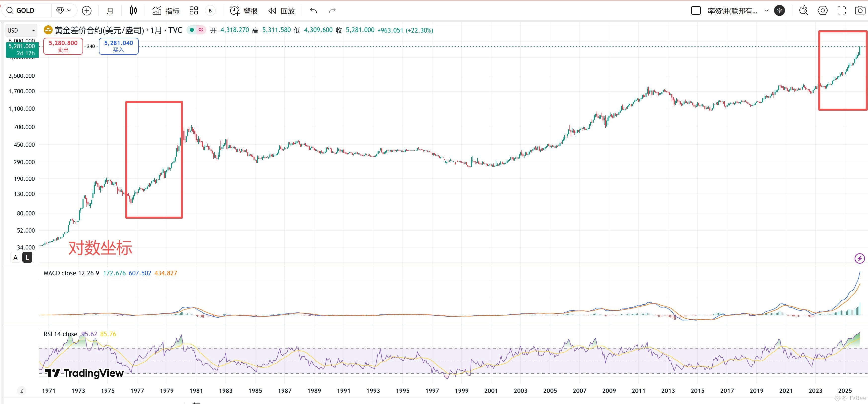Expand the USD currency dropdown
Screen dimensions: 868x404
(x=21, y=30)
